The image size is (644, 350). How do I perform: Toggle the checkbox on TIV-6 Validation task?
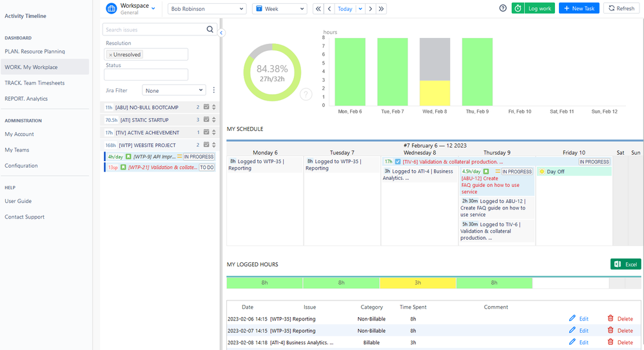[x=398, y=161]
